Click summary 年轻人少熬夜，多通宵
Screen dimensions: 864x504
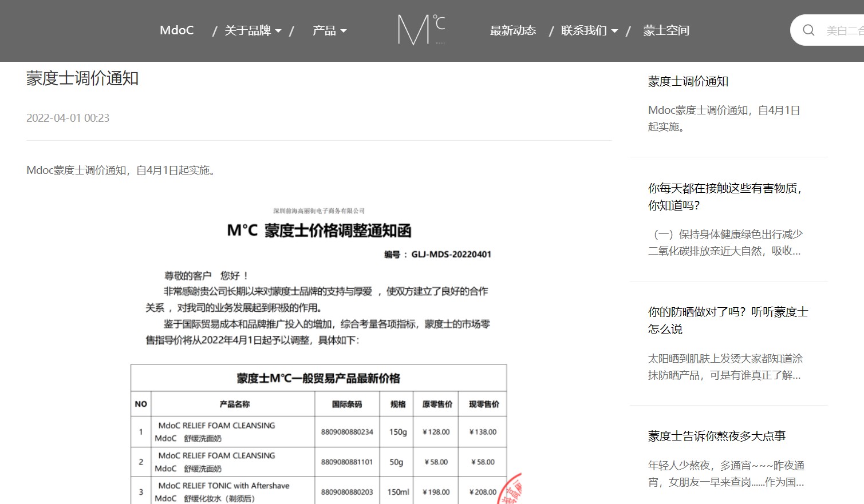click(726, 474)
